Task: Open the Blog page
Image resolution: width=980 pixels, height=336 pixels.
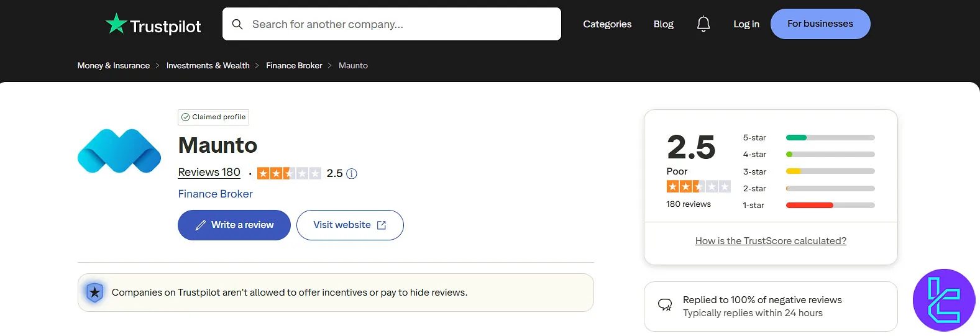Action: tap(664, 24)
